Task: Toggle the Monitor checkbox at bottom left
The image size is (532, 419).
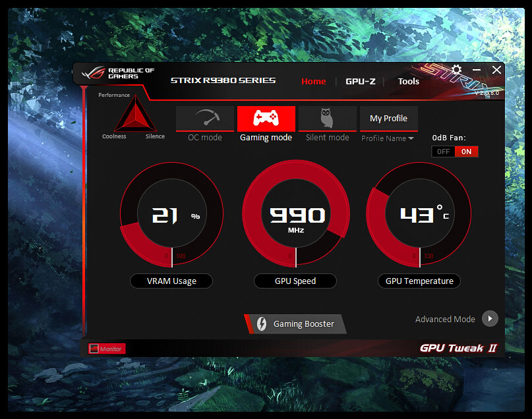Action: coord(94,349)
